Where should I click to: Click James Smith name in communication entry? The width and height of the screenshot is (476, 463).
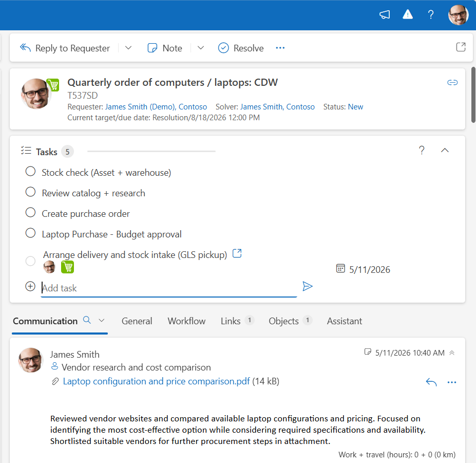point(74,355)
